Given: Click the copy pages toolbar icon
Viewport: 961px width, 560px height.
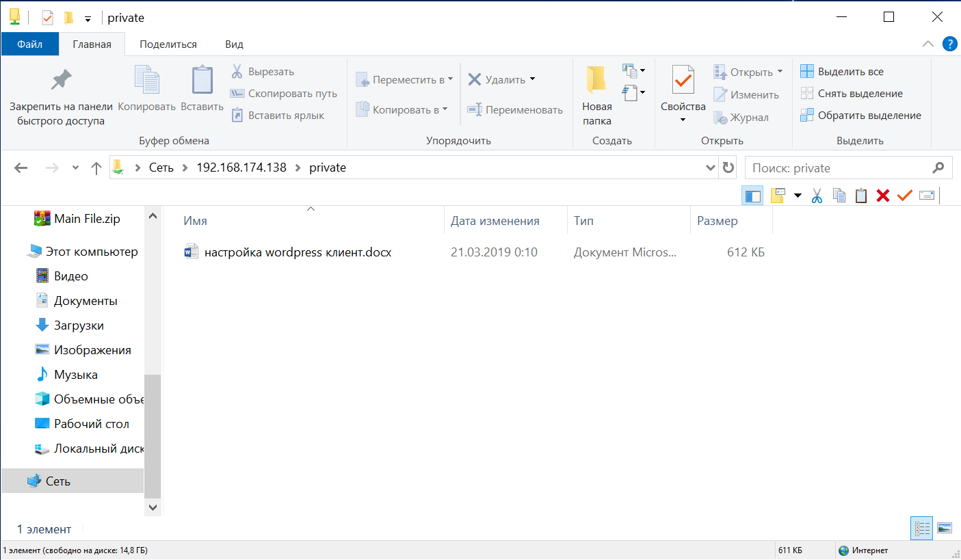Looking at the screenshot, I should tap(839, 196).
